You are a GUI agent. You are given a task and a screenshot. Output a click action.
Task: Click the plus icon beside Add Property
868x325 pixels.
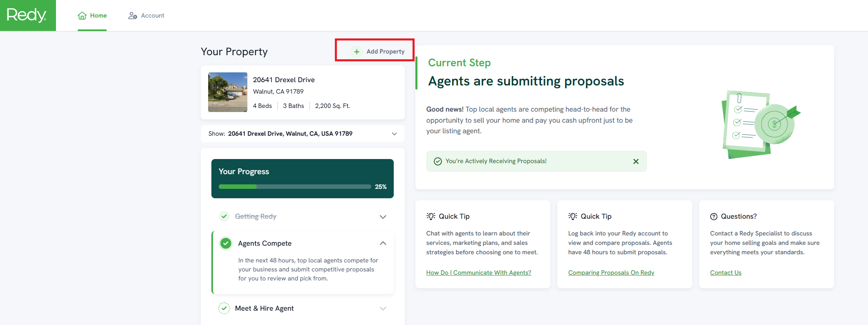click(x=357, y=52)
